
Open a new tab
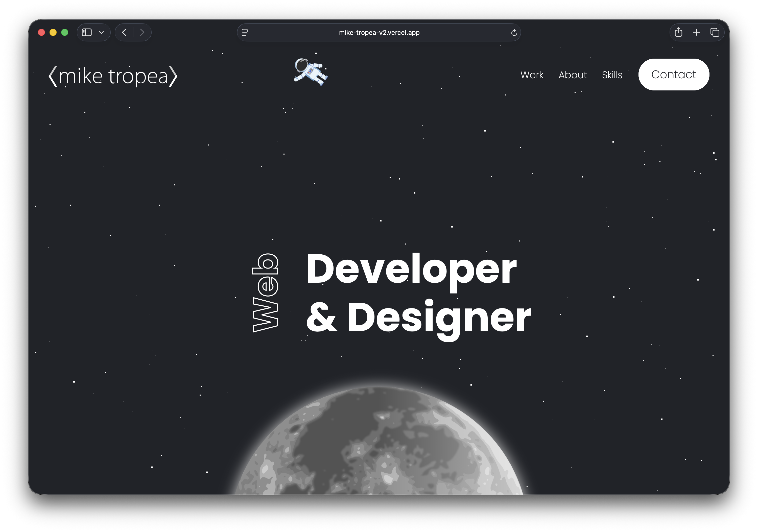[696, 32]
